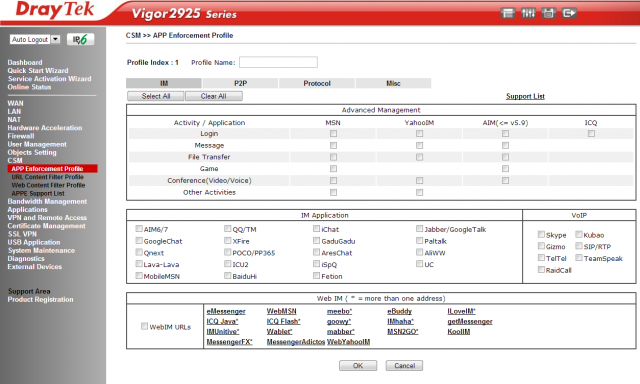Open the WebYahooIM link
Image resolution: width=640 pixels, height=384 pixels.
[x=348, y=342]
